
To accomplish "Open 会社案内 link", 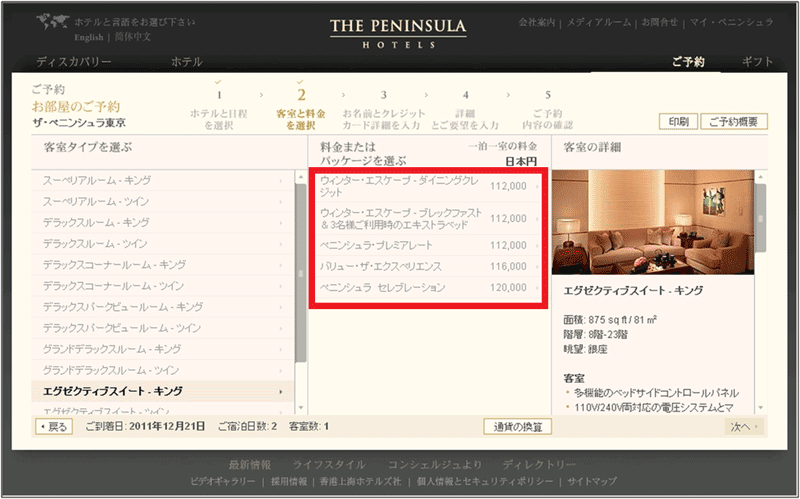I will 537,22.
